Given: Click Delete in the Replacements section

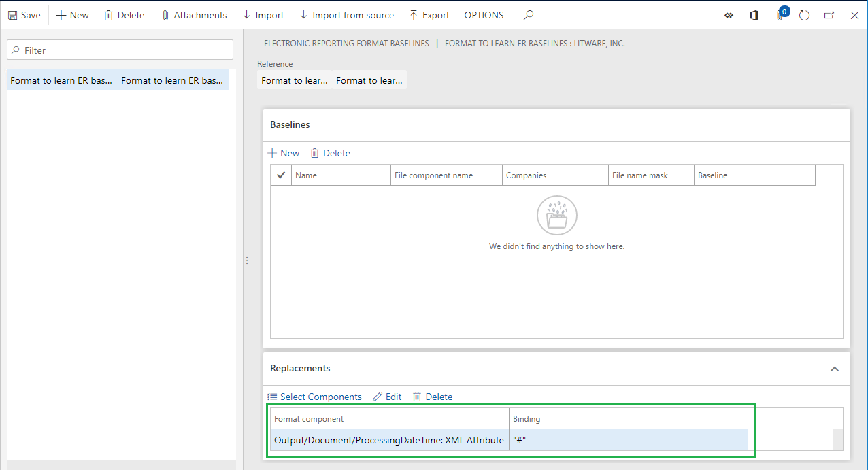Looking at the screenshot, I should pos(433,397).
